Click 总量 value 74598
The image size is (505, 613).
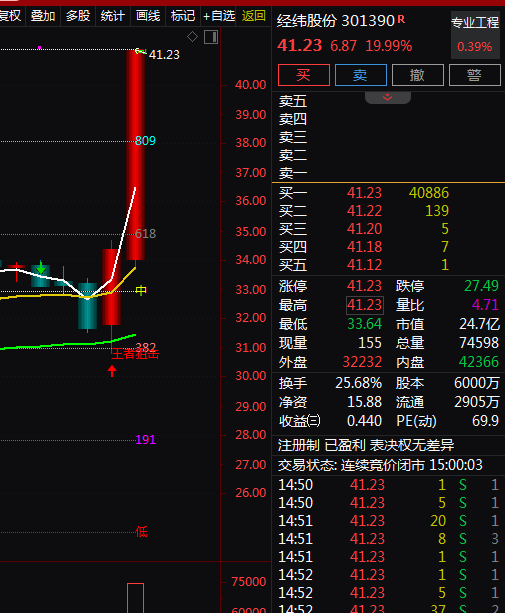[479, 343]
